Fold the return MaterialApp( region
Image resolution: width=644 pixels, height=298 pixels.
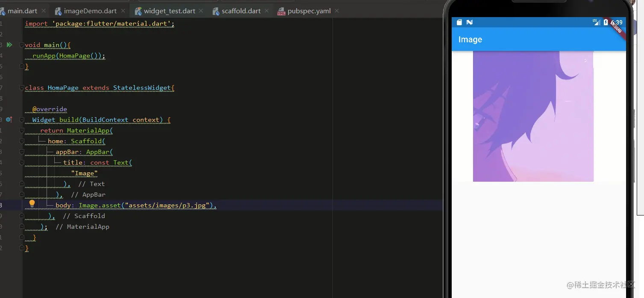(22, 130)
